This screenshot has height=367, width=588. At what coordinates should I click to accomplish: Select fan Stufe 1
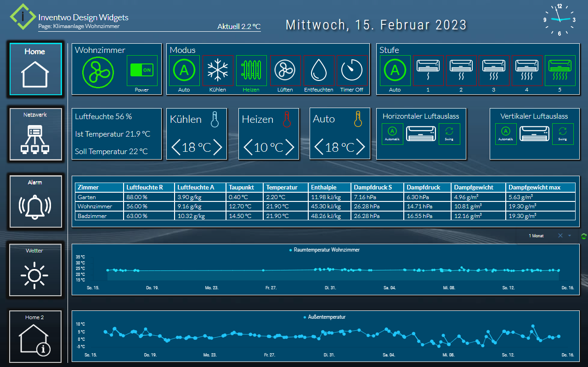(x=428, y=70)
